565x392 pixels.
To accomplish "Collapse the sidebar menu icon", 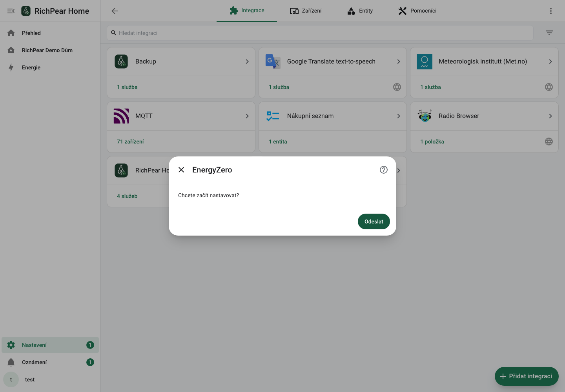I will [11, 11].
